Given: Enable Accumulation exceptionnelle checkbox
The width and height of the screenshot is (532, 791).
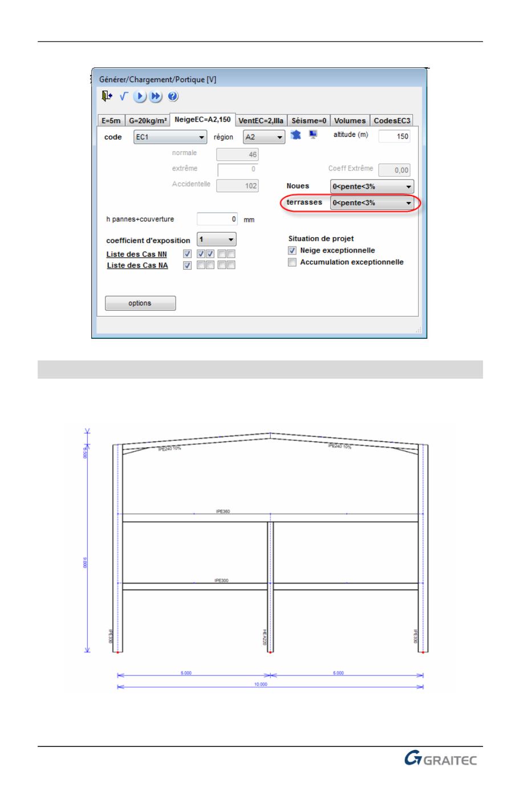Looking at the screenshot, I should [x=293, y=262].
